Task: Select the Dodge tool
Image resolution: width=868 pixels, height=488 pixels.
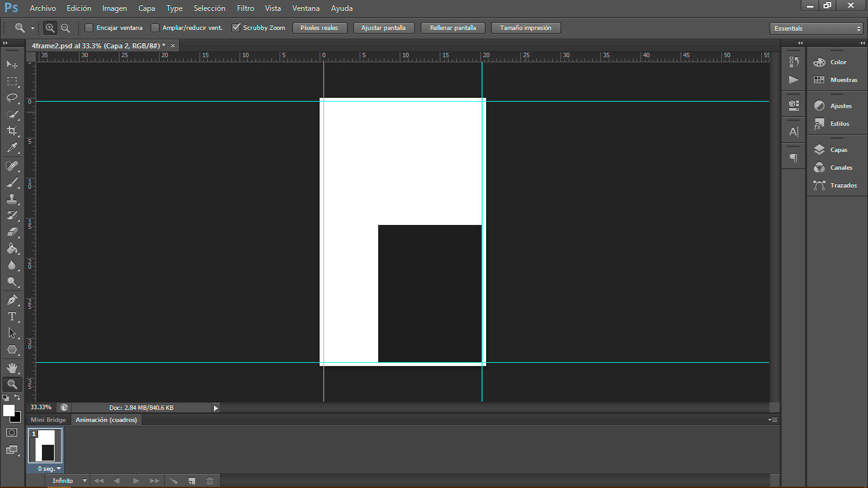Action: [x=12, y=281]
